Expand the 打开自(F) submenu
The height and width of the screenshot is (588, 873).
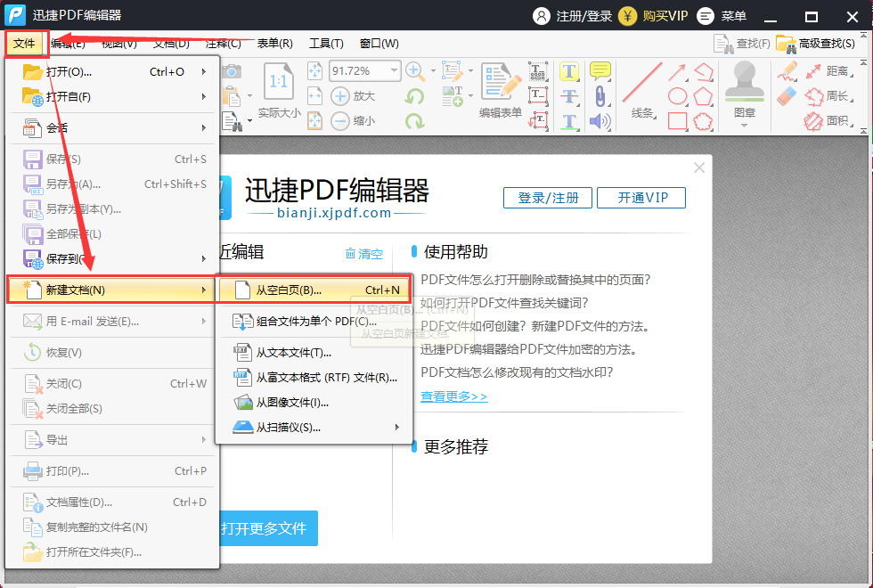[112, 96]
